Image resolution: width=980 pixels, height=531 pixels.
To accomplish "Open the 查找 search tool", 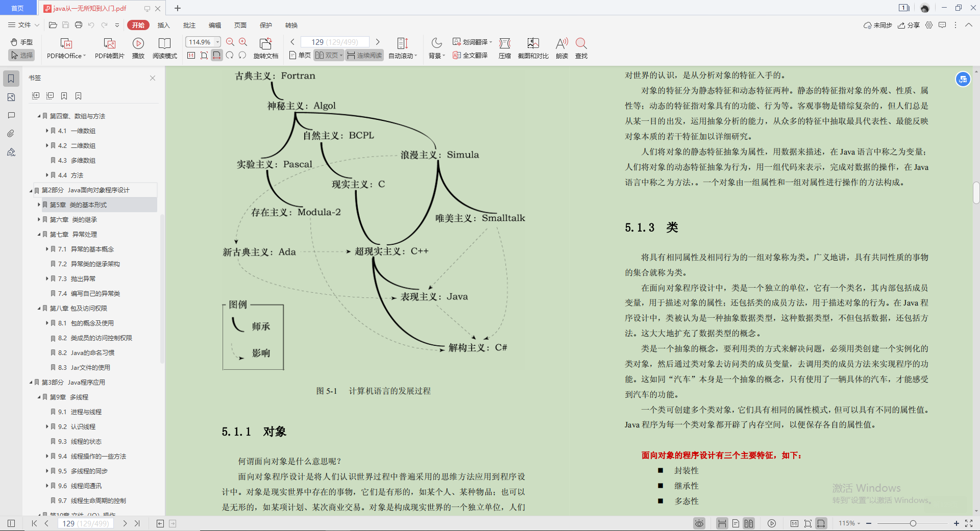I will pyautogui.click(x=581, y=48).
